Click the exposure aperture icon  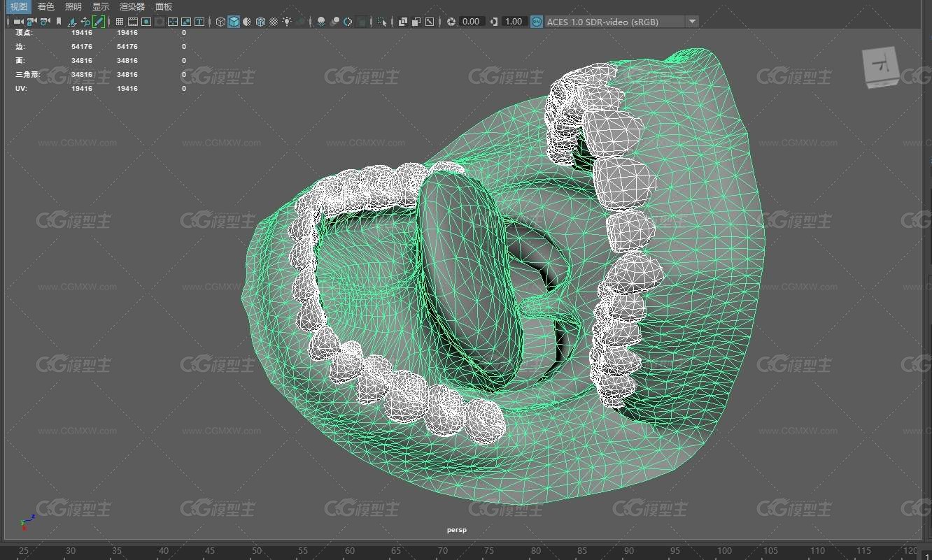(x=451, y=22)
